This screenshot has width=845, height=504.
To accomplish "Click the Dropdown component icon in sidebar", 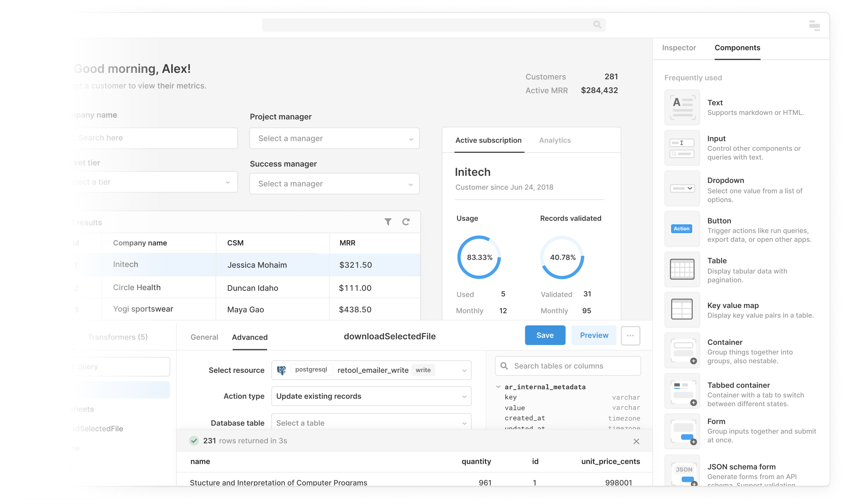I will click(681, 188).
